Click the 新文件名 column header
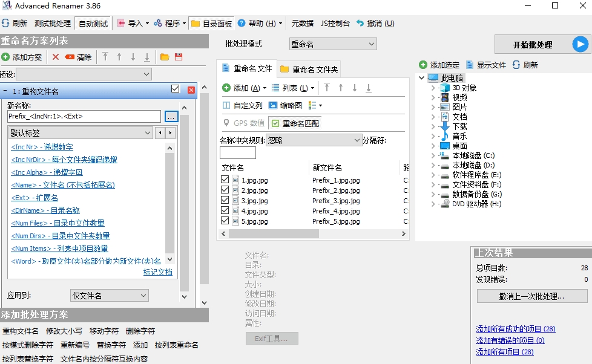This screenshot has height=364, width=592. pyautogui.click(x=354, y=167)
